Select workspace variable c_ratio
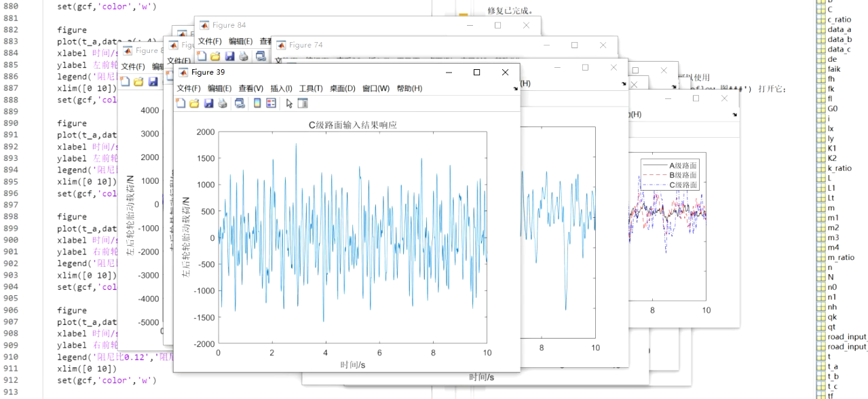This screenshot has width=868, height=399. pos(834,20)
